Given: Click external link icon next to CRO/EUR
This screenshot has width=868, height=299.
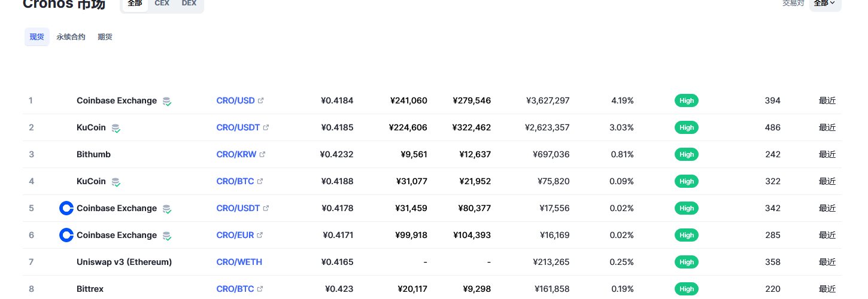Looking at the screenshot, I should pyautogui.click(x=260, y=235).
